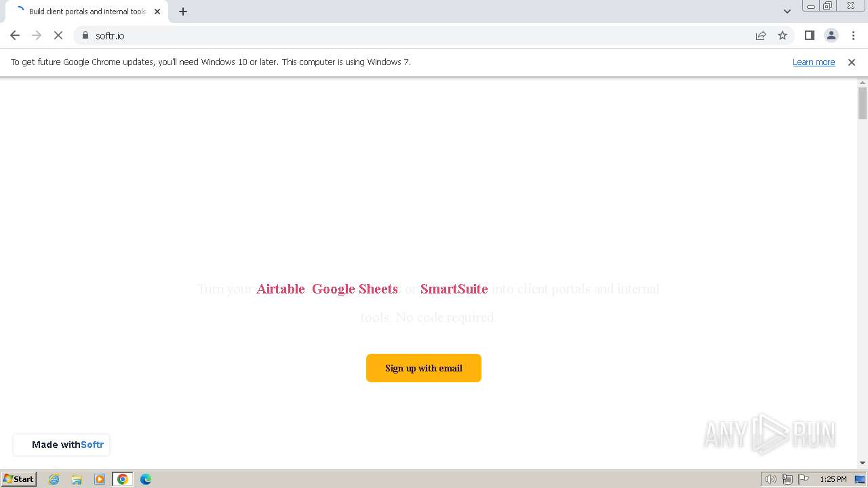Open new tab with plus button
This screenshot has height=488, width=868.
[x=183, y=12]
